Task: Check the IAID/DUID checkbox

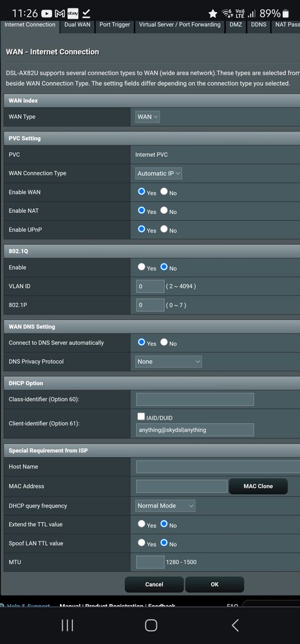Action: coord(141,417)
